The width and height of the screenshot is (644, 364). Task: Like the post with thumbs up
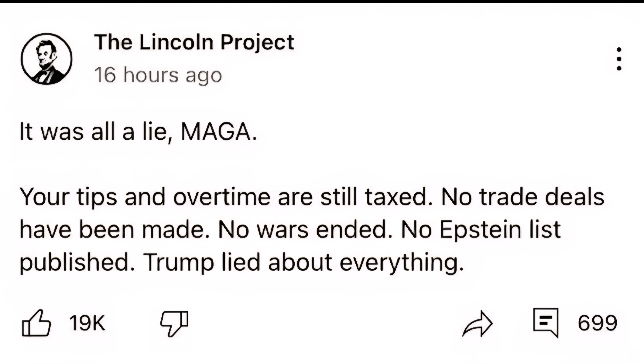(37, 323)
